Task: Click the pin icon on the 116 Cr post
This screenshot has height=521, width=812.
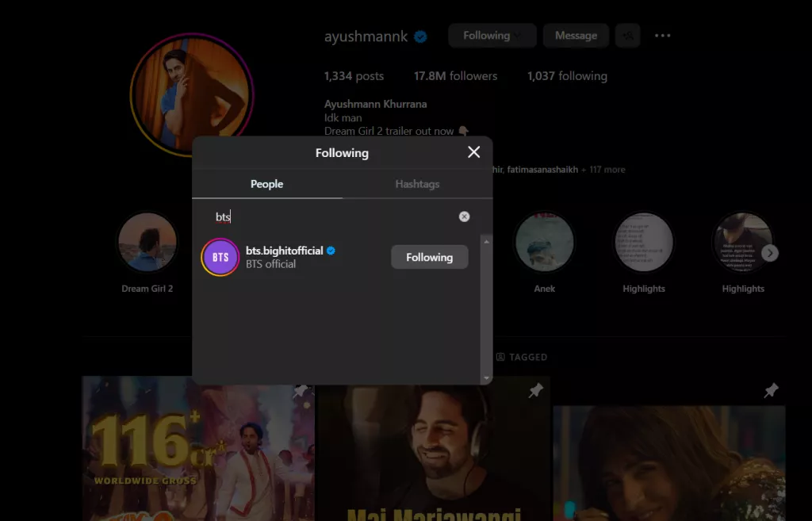Action: 301,391
